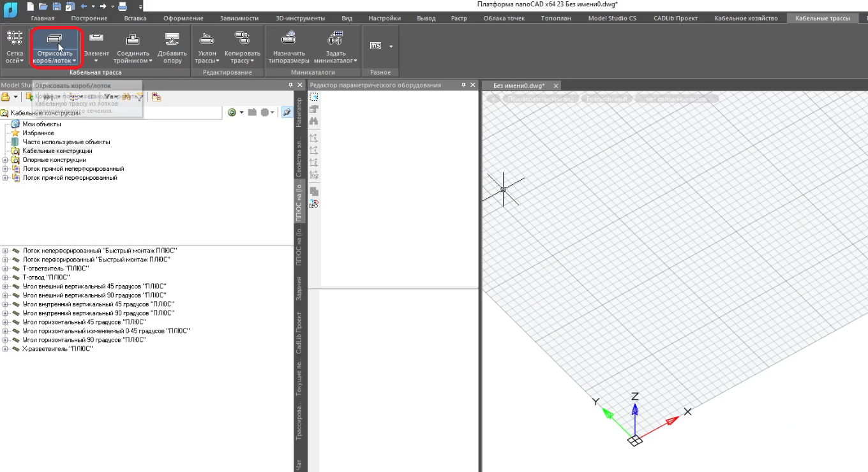The image size is (868, 472).
Task: Click the print icon in title bar
Action: click(x=123, y=6)
